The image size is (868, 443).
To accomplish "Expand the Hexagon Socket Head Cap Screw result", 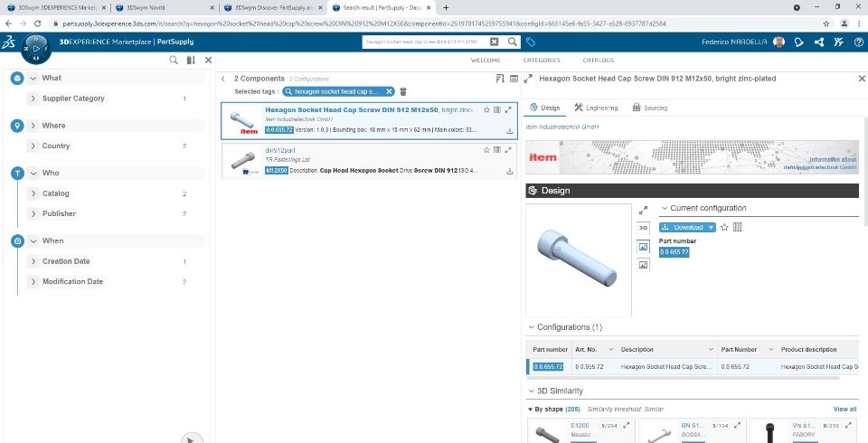I will 508,109.
